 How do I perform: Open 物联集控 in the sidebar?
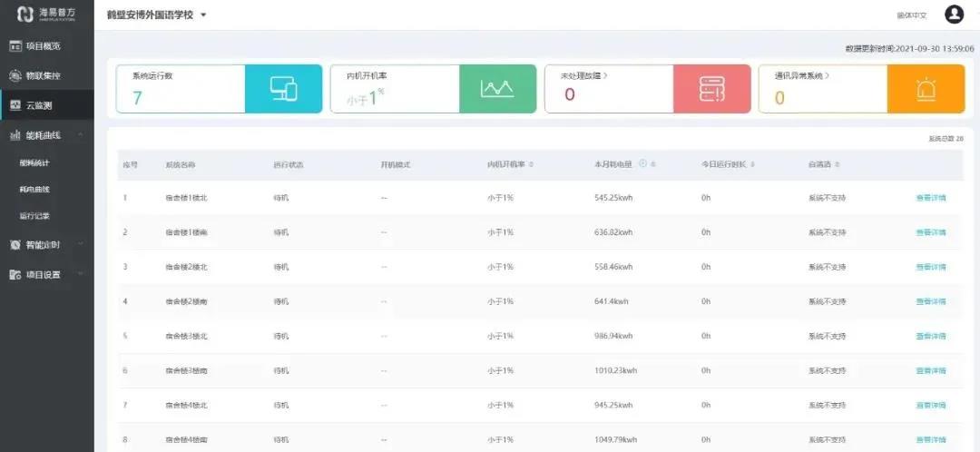point(43,75)
